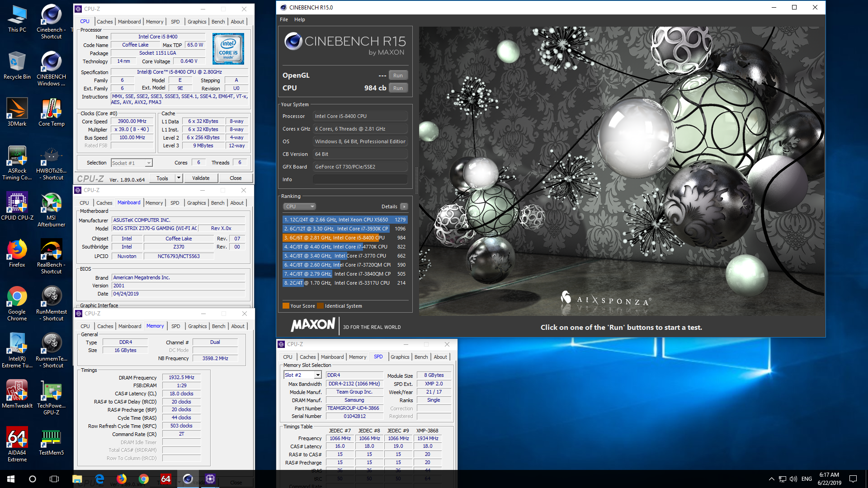The height and width of the screenshot is (488, 868).
Task: Open action center notifications icon
Action: click(x=853, y=479)
